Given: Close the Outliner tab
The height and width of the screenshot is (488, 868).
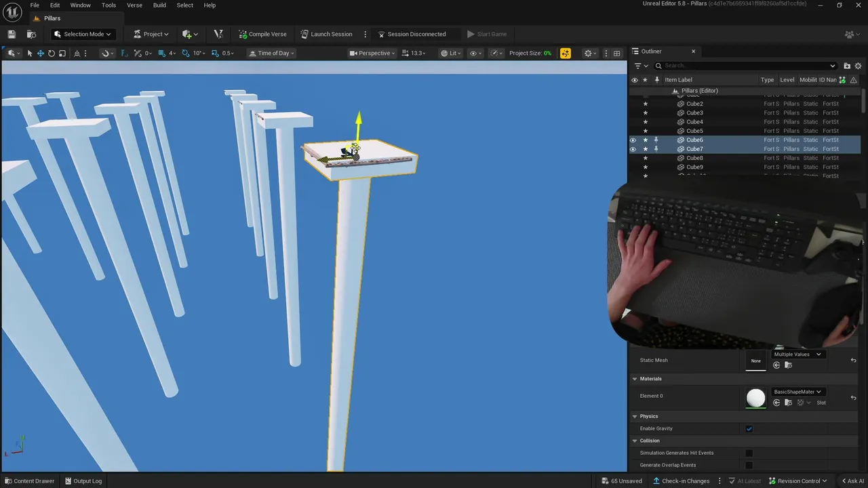Looking at the screenshot, I should (693, 52).
